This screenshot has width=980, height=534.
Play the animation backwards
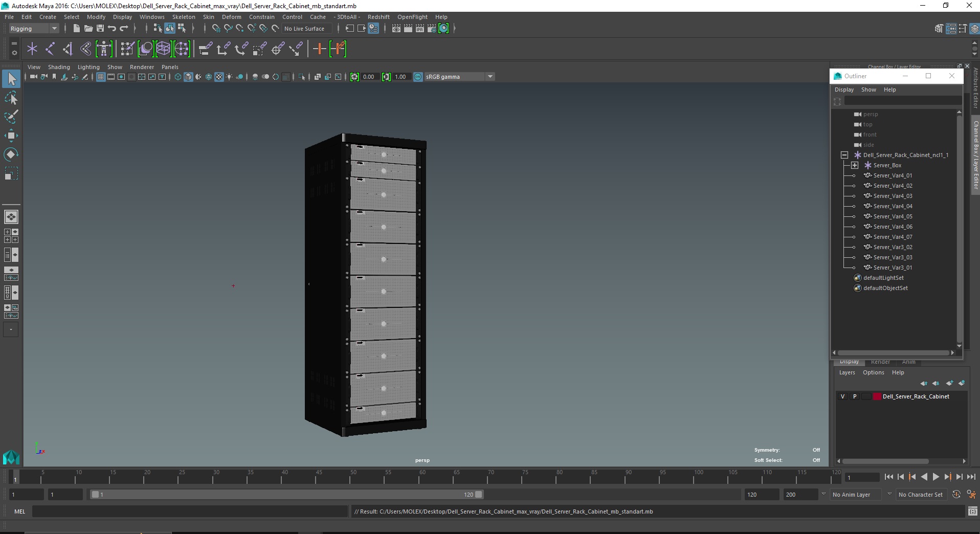(924, 477)
